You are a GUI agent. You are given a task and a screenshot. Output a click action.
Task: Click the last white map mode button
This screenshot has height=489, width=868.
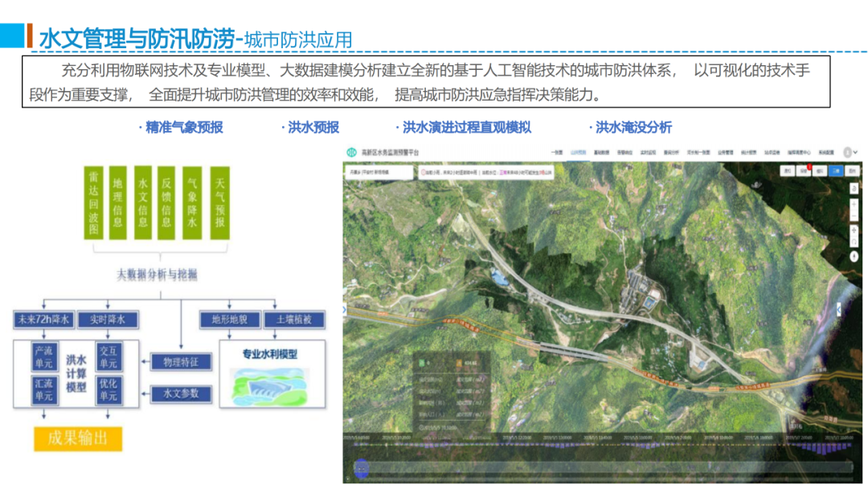pyautogui.click(x=852, y=171)
